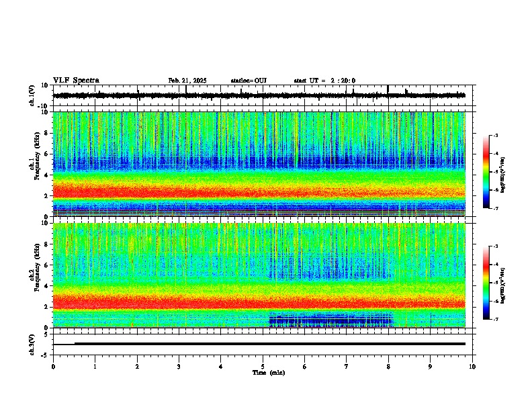Click the "8" kHz tick on ch.1 frequency axis
The image size is (532, 411).
[x=47, y=133]
